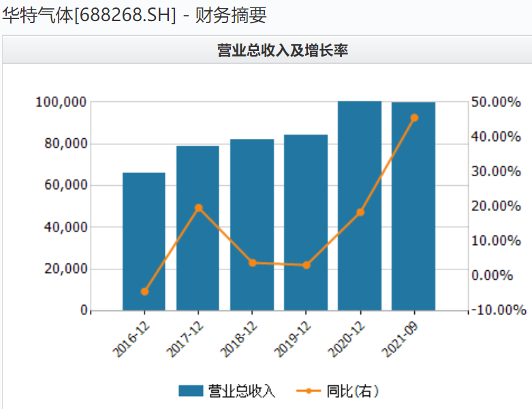Click the 2021-09 growth rate point
This screenshot has width=532, height=409.
[414, 118]
